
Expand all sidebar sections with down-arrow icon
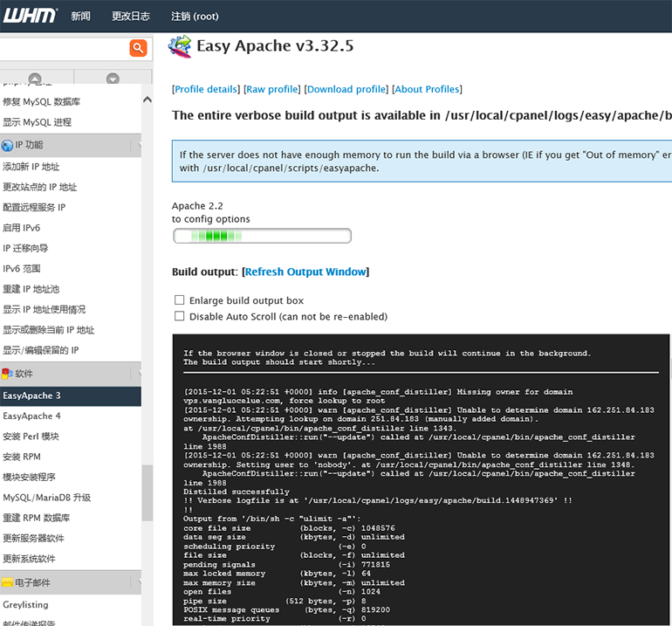pyautogui.click(x=113, y=79)
